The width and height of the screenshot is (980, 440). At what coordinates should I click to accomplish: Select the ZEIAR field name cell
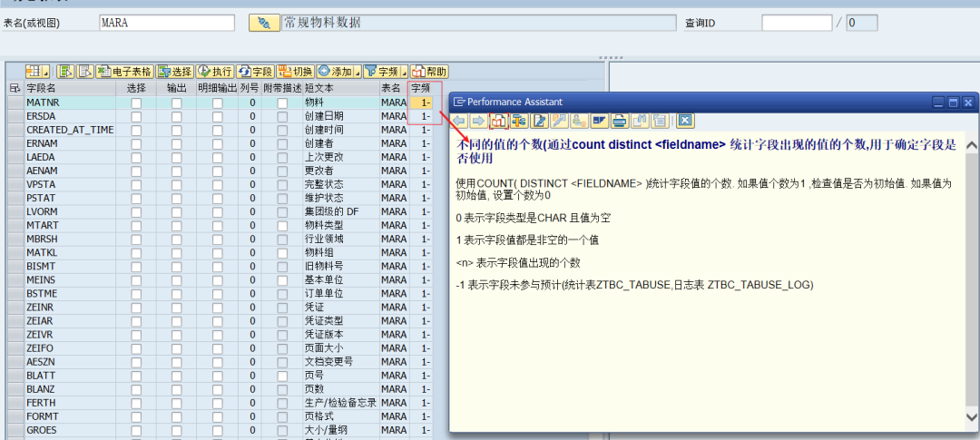coord(70,320)
